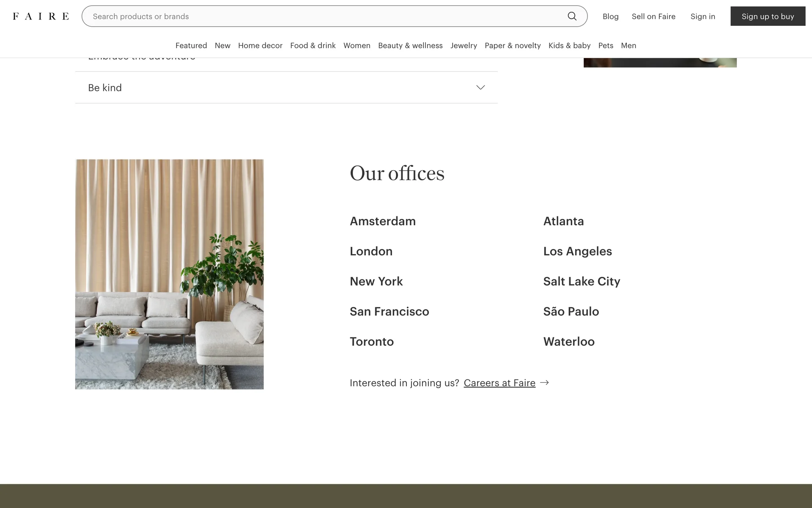This screenshot has width=812, height=508.
Task: Expand the Be kind section chevron
Action: [x=480, y=88]
